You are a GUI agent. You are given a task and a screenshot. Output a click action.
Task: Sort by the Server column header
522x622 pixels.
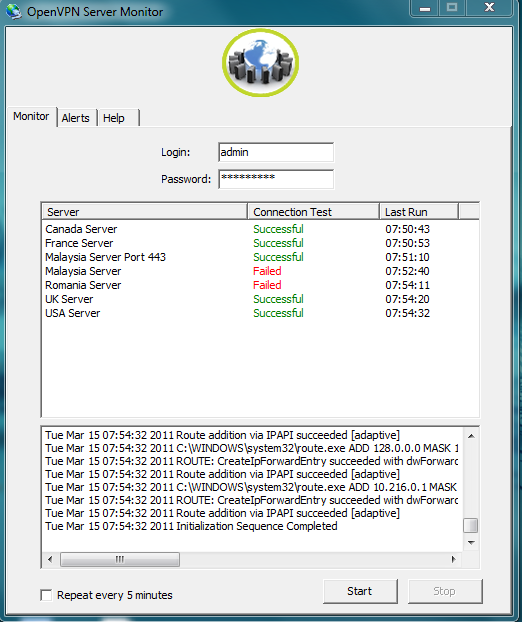[x=144, y=212]
